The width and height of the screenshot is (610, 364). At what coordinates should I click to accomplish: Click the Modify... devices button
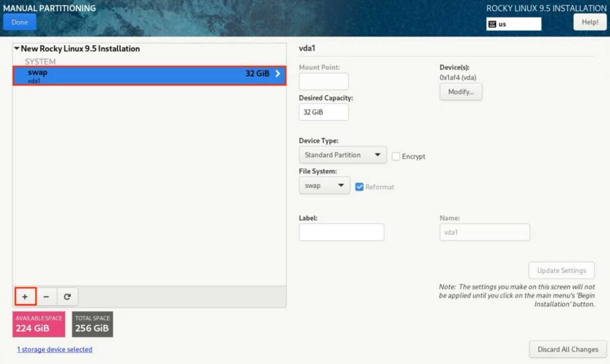(460, 92)
